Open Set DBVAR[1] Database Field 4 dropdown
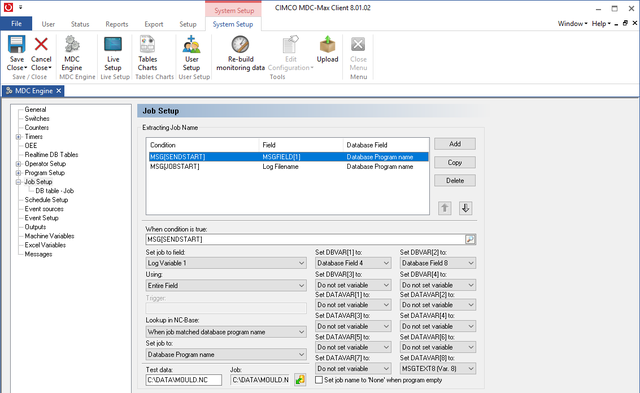The width and height of the screenshot is (640, 393). [x=353, y=263]
